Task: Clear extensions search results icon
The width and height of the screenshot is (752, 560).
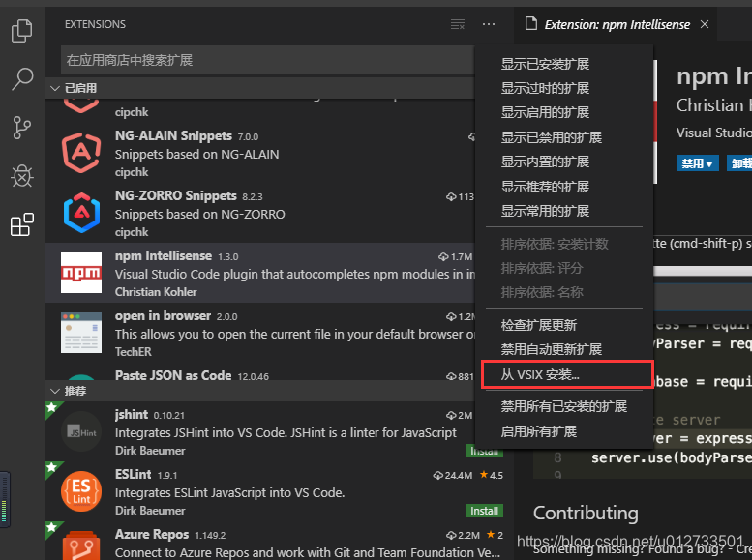Action: (458, 24)
